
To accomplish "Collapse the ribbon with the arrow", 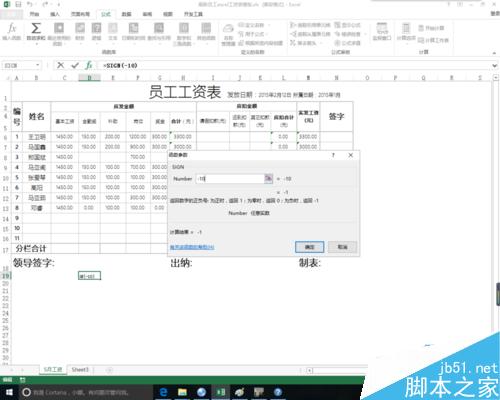I will point(494,53).
